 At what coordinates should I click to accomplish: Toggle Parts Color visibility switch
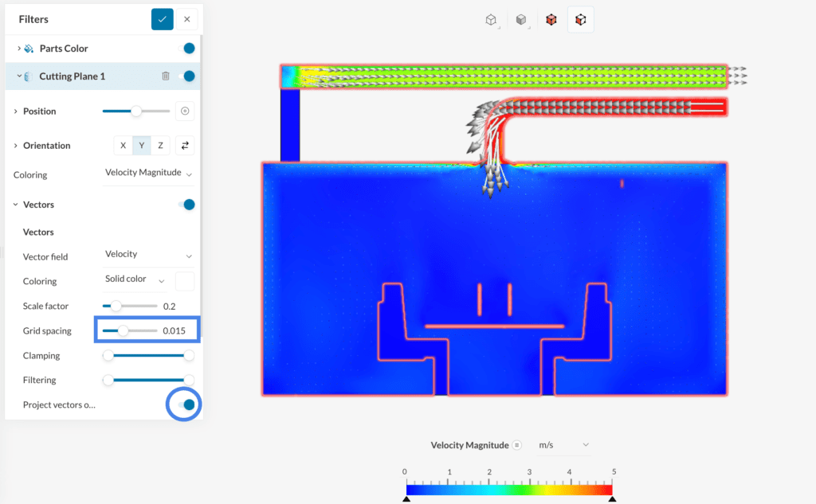(189, 49)
